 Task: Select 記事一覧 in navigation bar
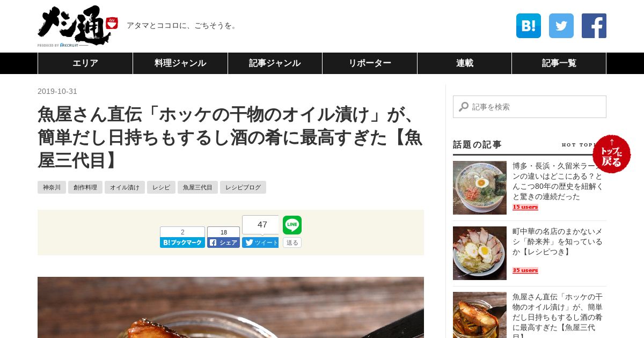click(x=559, y=63)
